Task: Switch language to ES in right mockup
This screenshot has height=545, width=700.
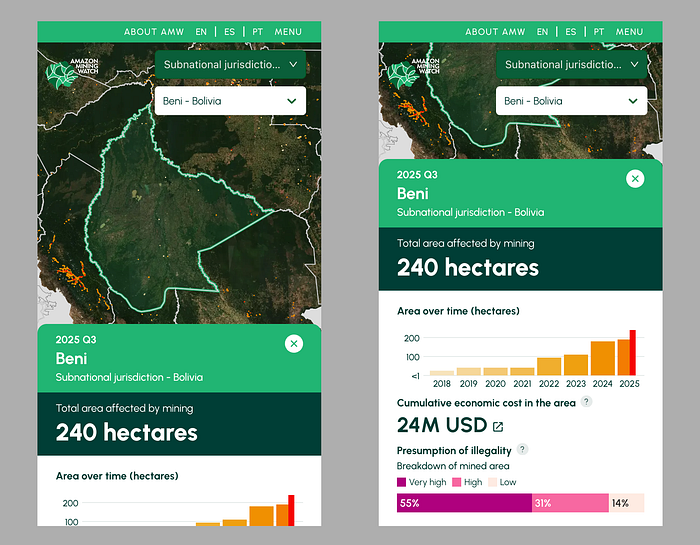Action: coord(571,32)
